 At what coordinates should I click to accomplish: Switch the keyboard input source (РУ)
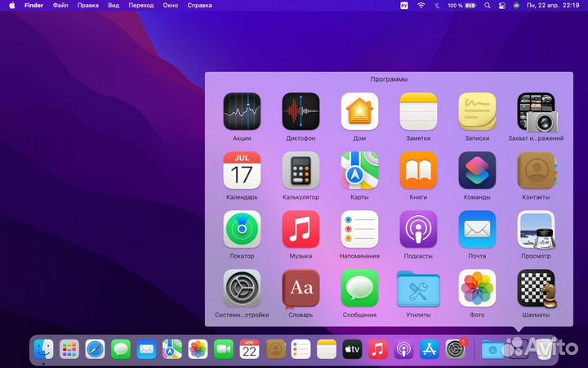403,6
